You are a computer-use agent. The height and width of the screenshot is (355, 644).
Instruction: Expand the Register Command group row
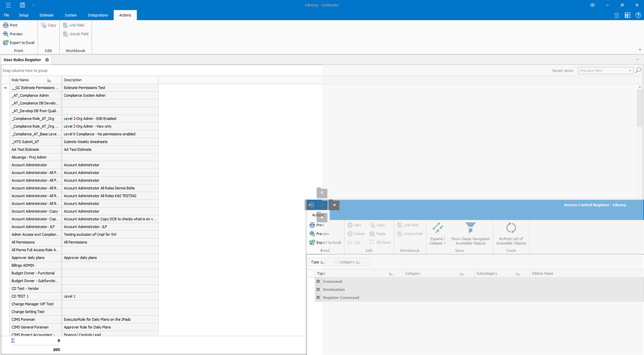click(x=318, y=297)
